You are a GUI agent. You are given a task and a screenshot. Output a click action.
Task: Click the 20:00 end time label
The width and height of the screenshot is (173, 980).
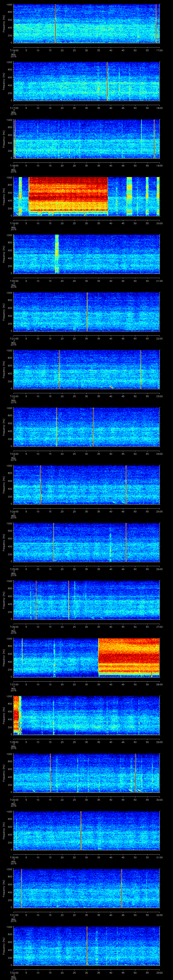[x=159, y=223]
